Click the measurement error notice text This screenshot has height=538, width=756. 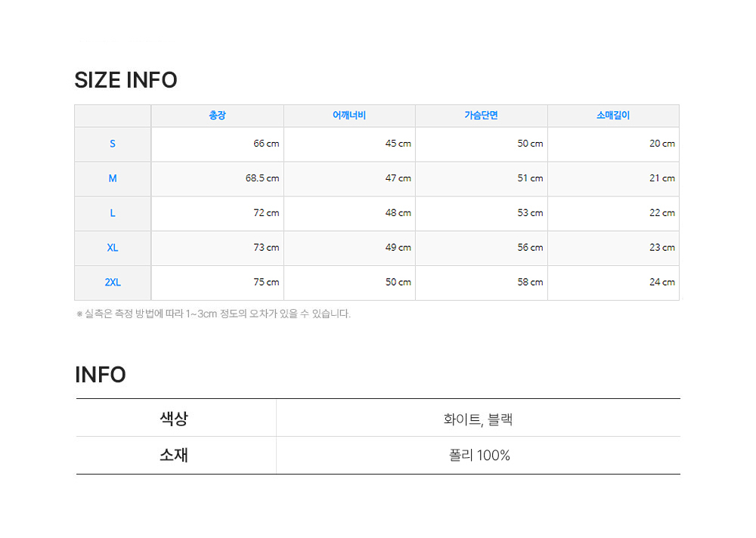point(213,314)
